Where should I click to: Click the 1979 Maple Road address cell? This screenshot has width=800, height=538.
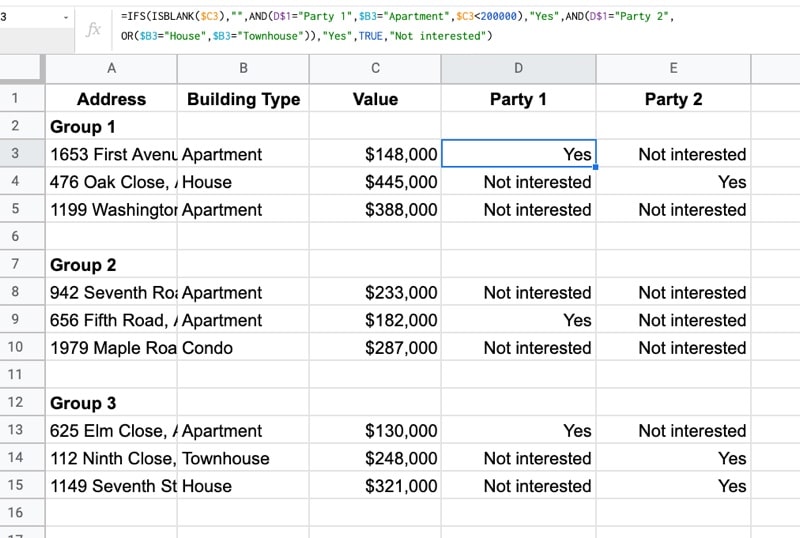[x=111, y=348]
